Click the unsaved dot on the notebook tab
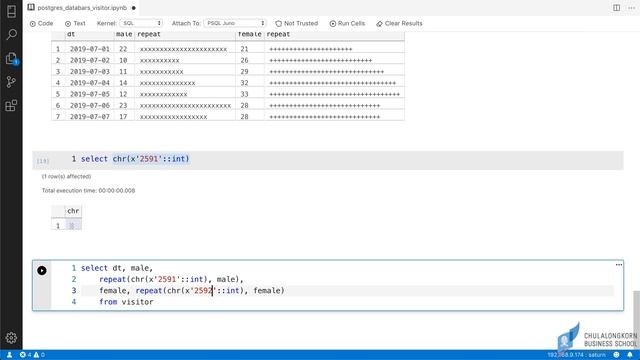640x360 pixels. 133,8
